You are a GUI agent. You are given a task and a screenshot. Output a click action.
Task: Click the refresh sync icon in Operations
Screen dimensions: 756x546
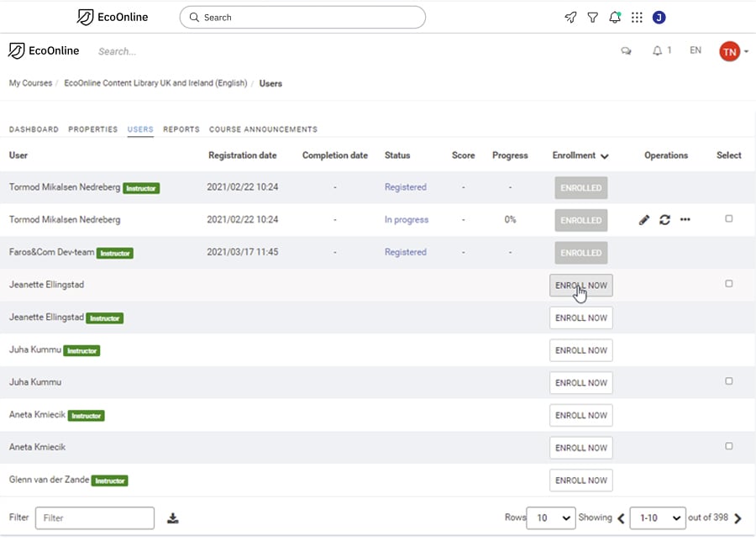pyautogui.click(x=665, y=220)
